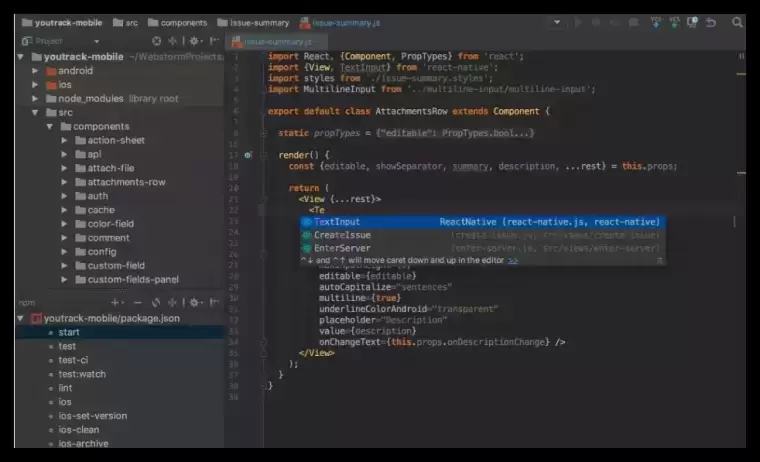Click the pi icon in completion popup footer
This screenshot has height=462, width=760.
point(659,261)
